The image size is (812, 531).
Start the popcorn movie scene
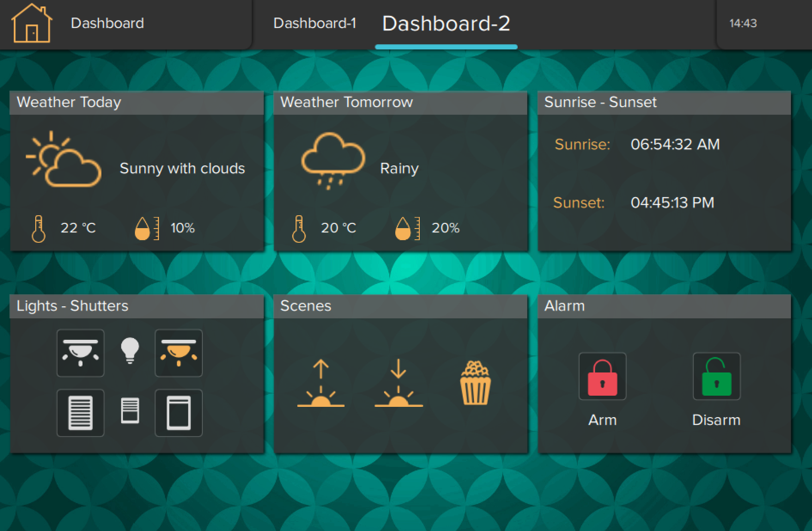click(475, 383)
